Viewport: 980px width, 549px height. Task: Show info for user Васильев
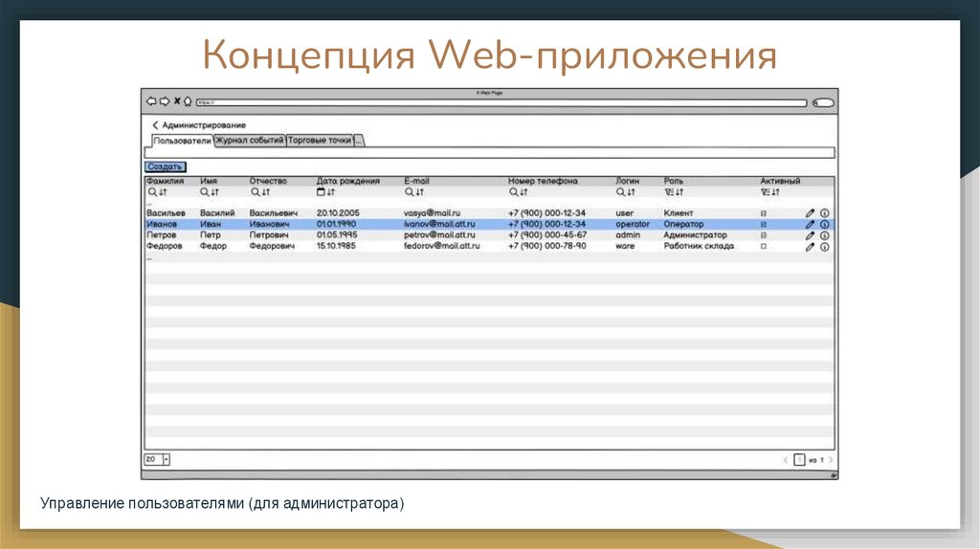coord(824,213)
